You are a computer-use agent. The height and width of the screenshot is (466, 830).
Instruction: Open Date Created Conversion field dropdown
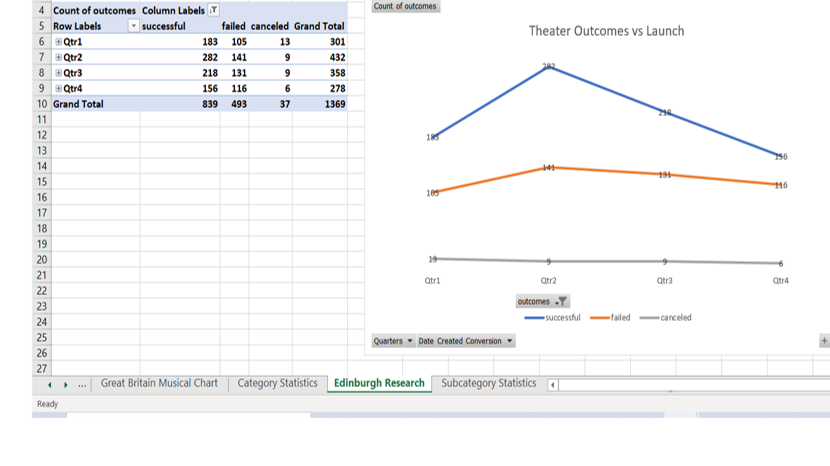pos(466,341)
